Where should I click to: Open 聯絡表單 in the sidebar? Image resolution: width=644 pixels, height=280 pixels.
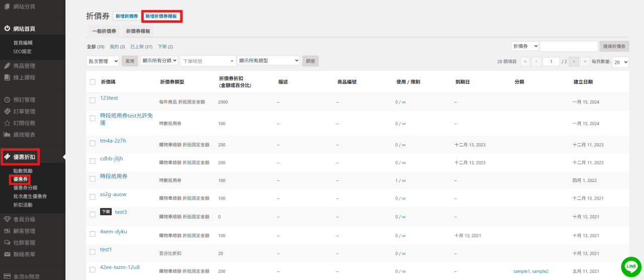[x=24, y=254]
